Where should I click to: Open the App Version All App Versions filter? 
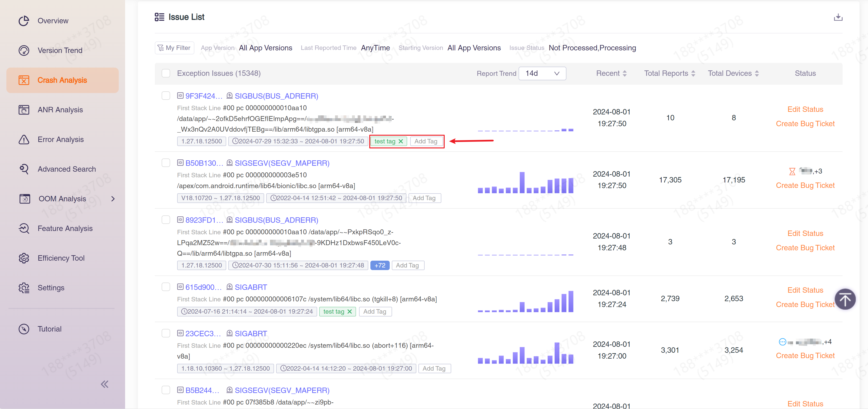(x=266, y=48)
